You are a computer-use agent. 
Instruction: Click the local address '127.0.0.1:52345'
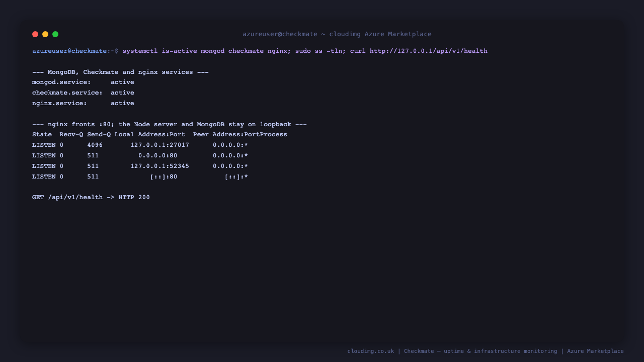point(160,166)
